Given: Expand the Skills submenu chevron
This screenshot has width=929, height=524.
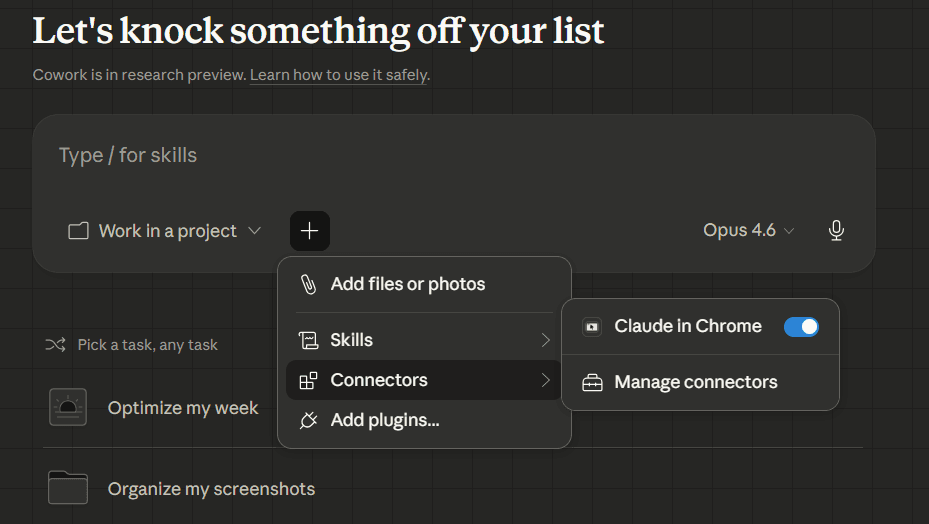Looking at the screenshot, I should (x=545, y=340).
